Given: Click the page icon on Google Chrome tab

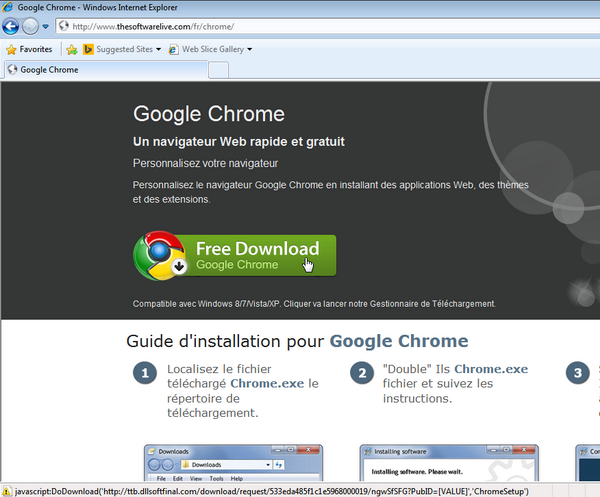Looking at the screenshot, I should [x=13, y=69].
